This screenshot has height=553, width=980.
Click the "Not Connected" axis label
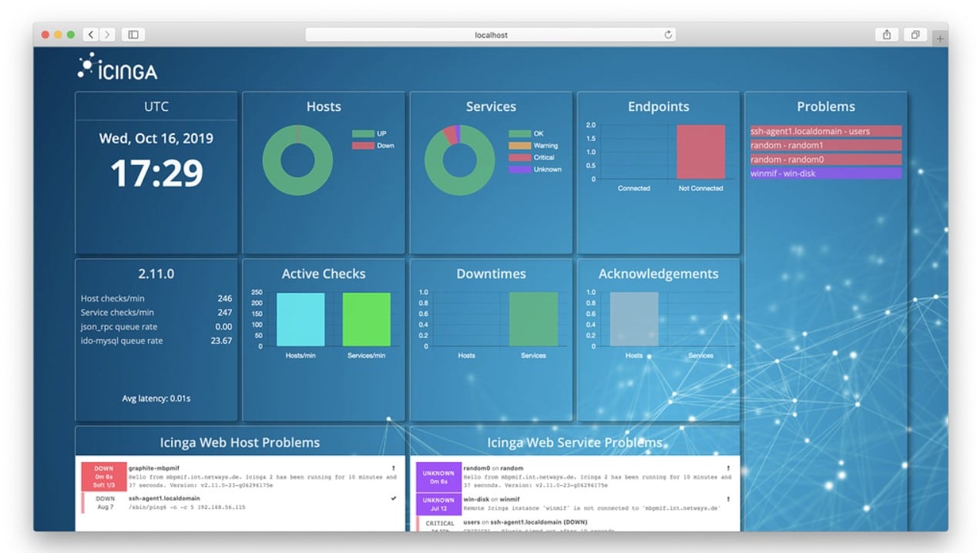click(x=701, y=189)
